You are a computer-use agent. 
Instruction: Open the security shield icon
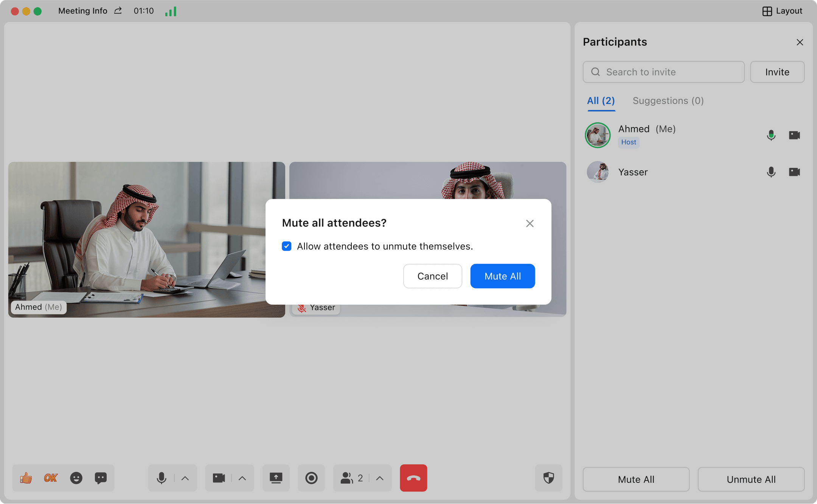click(x=548, y=478)
